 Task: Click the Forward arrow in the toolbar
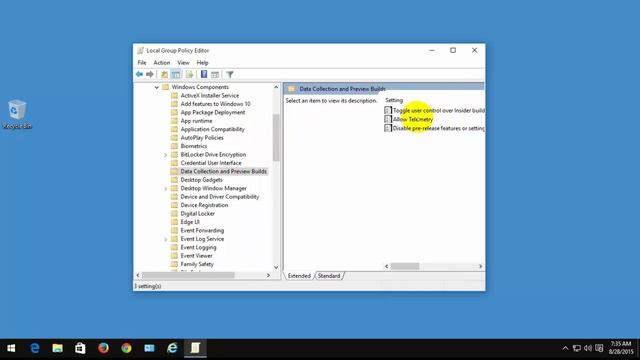(150, 74)
